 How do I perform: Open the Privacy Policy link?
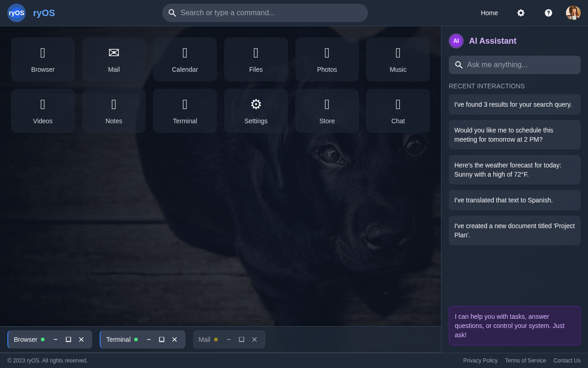click(x=480, y=361)
